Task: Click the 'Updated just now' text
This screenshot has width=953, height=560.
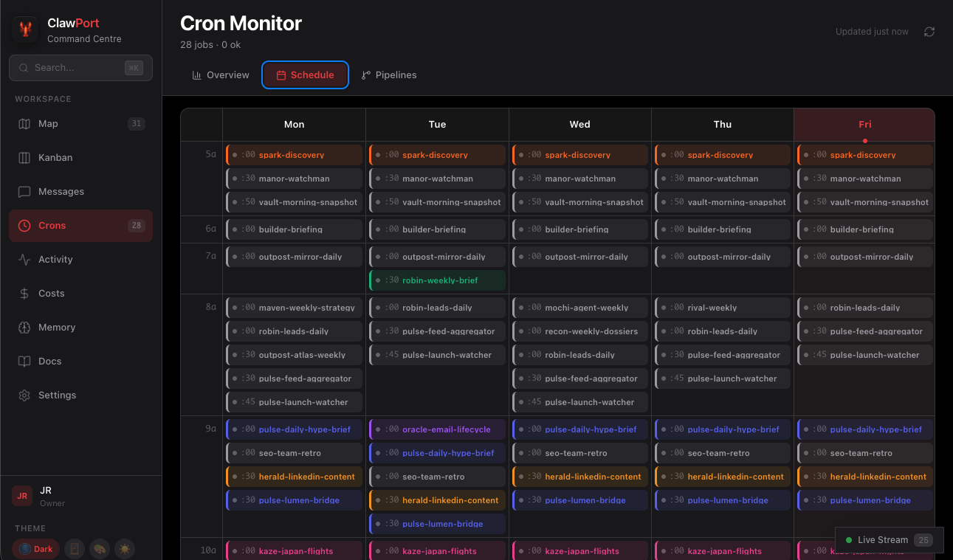Action: [x=872, y=32]
